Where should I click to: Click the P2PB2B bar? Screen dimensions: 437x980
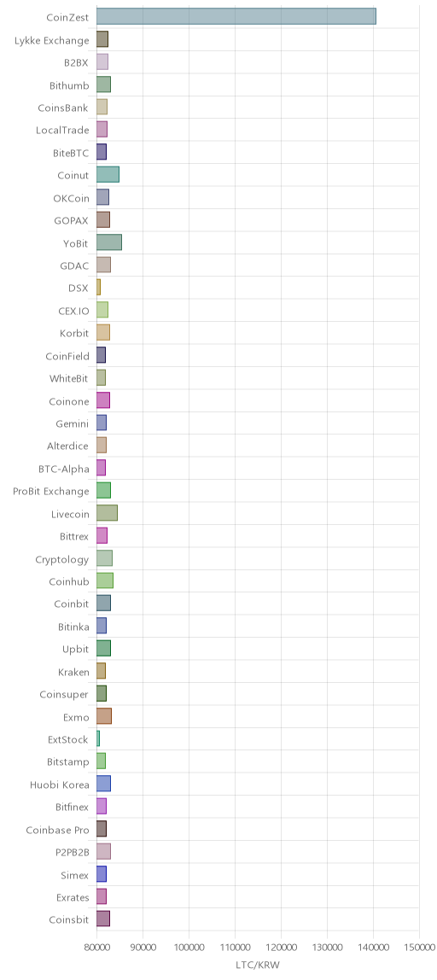click(104, 851)
